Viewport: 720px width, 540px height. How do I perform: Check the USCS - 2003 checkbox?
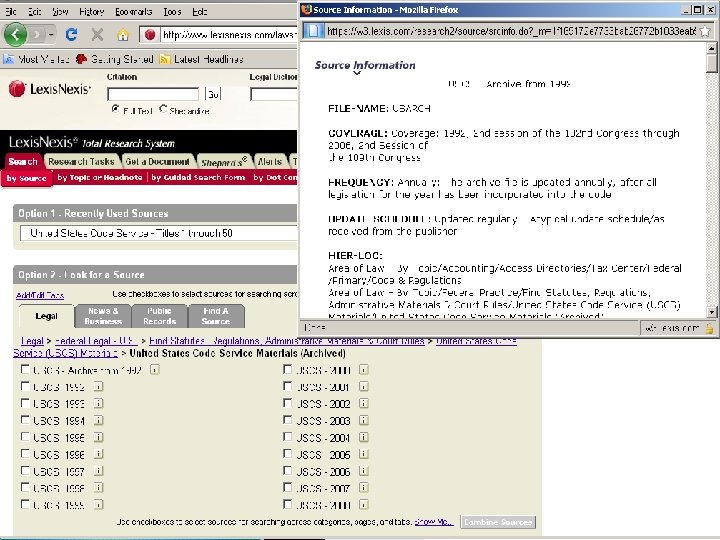287,420
